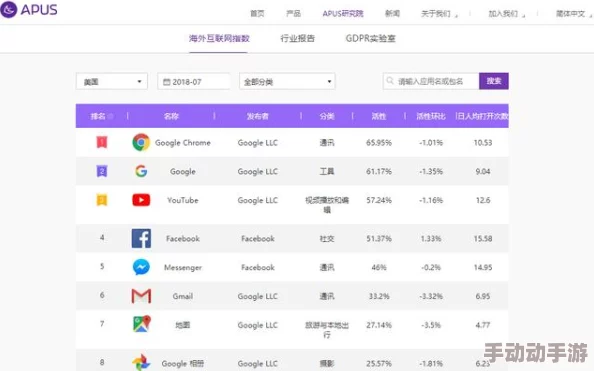Open the Google Chrome name link

183,143
